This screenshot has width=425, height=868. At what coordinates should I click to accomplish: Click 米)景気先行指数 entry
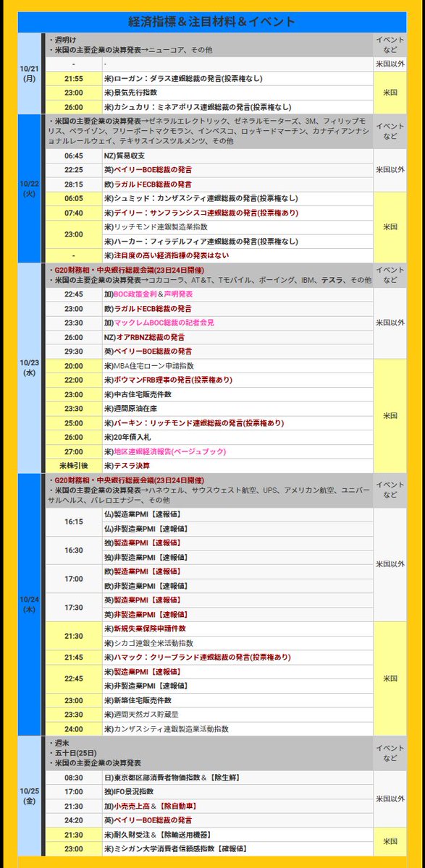tap(237, 93)
